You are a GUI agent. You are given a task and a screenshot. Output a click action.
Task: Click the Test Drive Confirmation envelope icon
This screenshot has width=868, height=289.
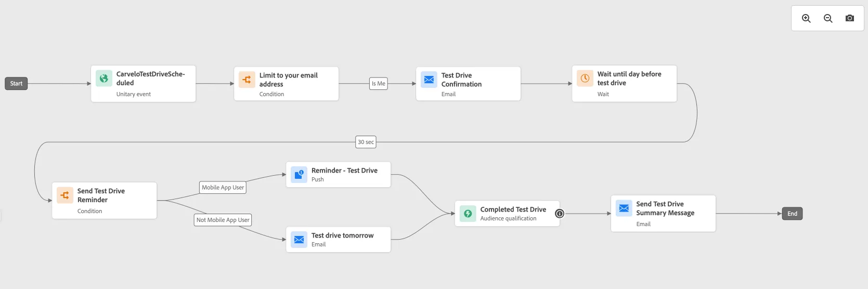pyautogui.click(x=429, y=80)
